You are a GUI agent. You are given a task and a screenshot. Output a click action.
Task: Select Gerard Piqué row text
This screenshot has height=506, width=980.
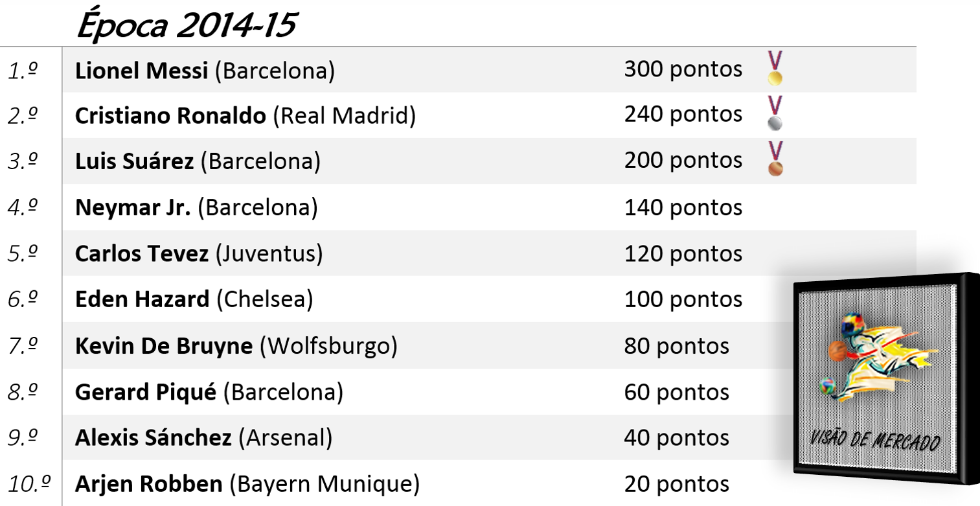click(209, 393)
